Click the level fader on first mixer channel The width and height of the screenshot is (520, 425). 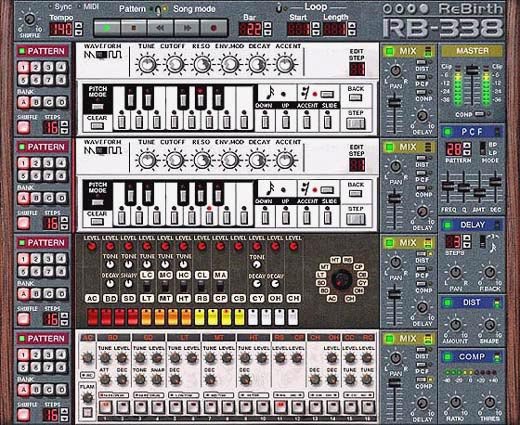coord(395,102)
